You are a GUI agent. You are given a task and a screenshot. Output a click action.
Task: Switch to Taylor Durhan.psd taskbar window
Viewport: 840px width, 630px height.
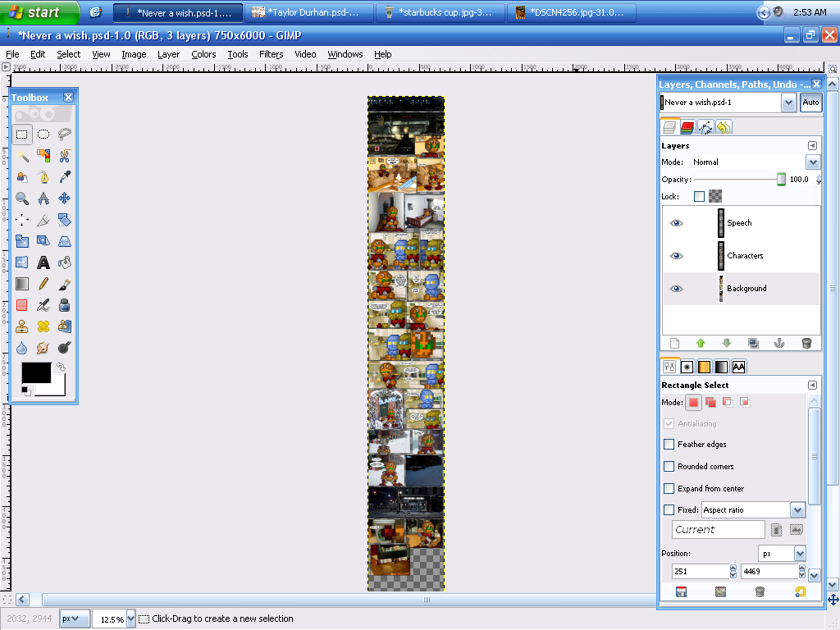pyautogui.click(x=309, y=12)
